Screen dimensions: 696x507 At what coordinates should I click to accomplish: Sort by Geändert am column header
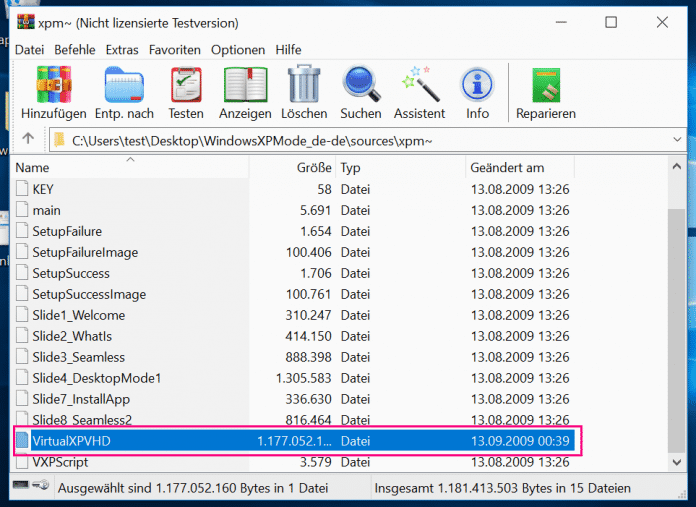coord(507,167)
